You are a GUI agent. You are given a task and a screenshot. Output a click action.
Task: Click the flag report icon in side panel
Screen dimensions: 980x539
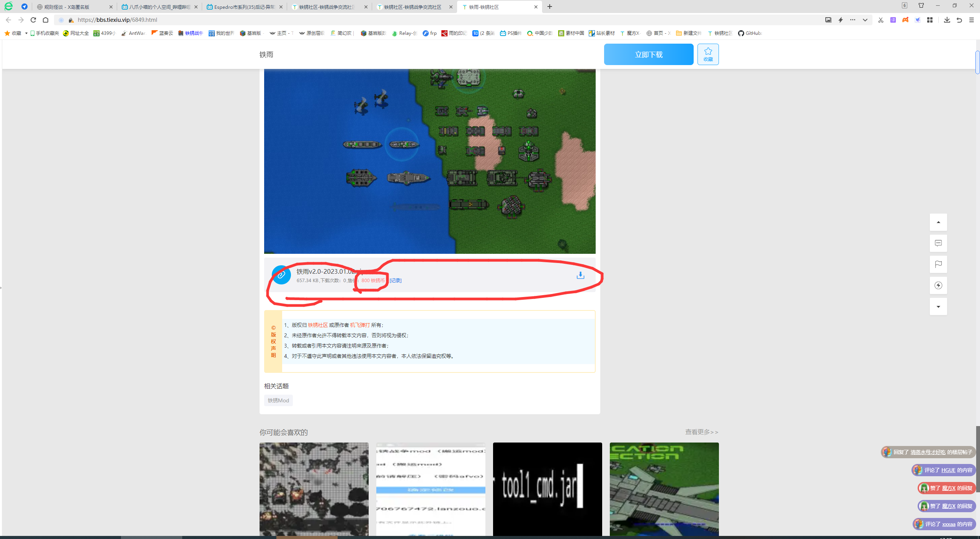coord(938,264)
